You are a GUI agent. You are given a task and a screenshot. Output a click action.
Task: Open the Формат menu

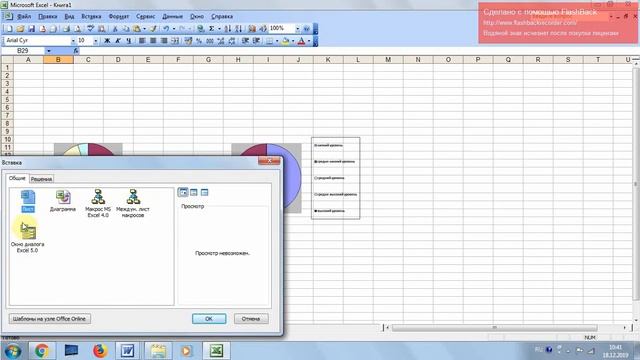pyautogui.click(x=118, y=16)
